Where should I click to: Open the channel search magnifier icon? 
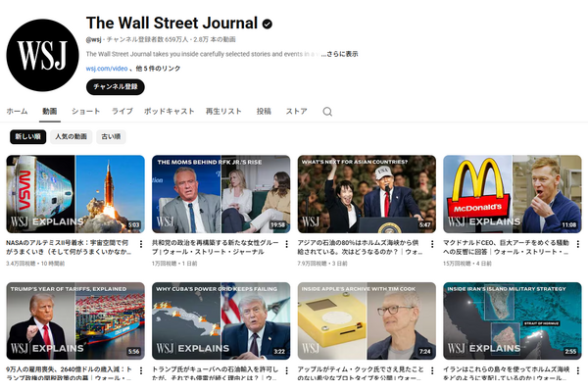tap(327, 112)
